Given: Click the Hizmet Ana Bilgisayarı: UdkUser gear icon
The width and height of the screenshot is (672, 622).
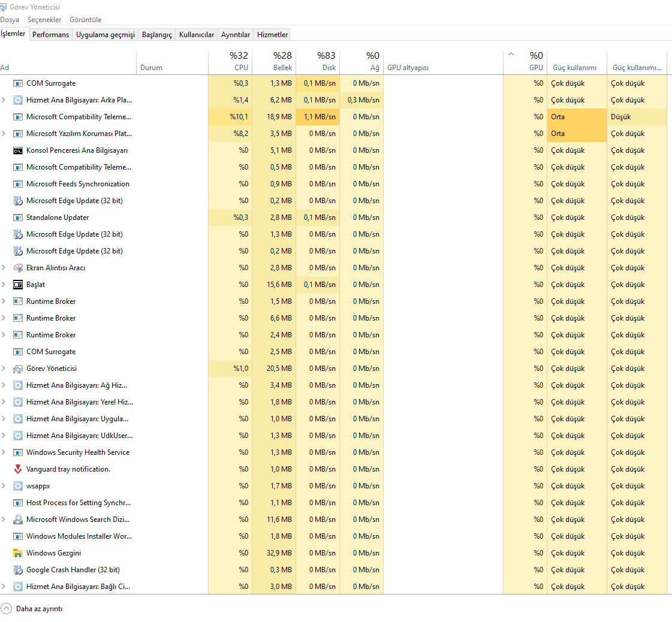Looking at the screenshot, I should click(17, 436).
